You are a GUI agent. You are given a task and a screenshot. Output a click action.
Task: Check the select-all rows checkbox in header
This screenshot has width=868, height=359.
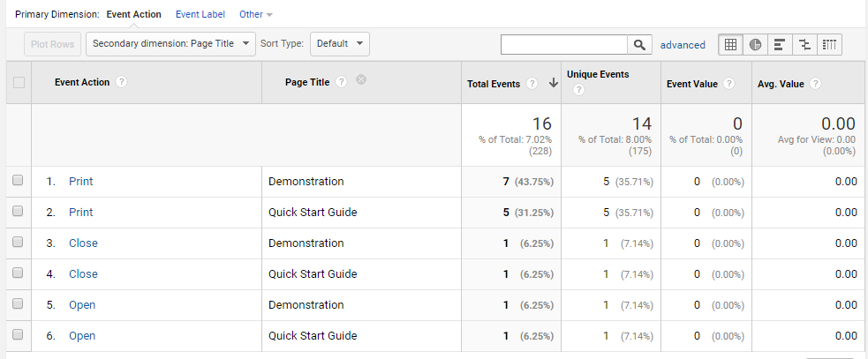19,83
